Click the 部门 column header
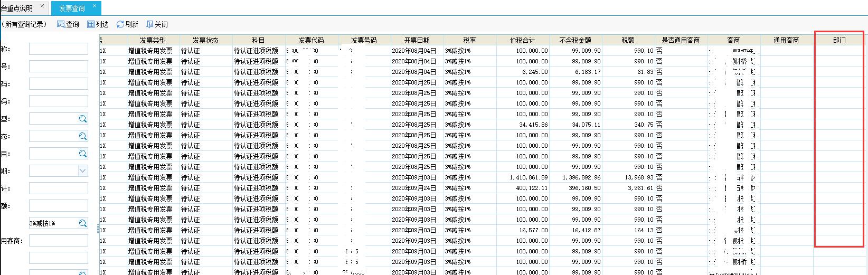The image size is (868, 275). click(839, 40)
